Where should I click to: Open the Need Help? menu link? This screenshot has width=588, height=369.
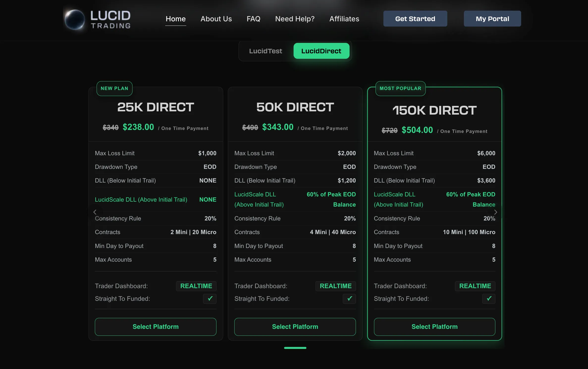click(295, 19)
